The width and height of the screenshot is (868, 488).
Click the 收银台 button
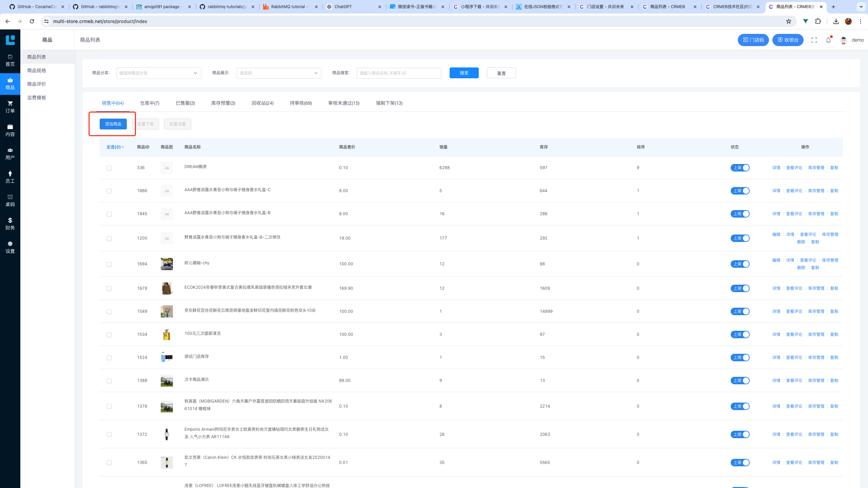click(x=788, y=40)
